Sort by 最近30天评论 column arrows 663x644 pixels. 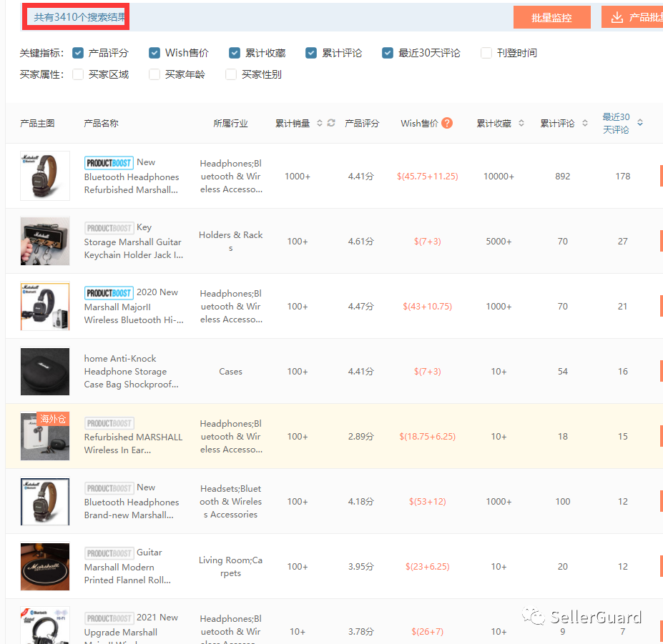(640, 122)
